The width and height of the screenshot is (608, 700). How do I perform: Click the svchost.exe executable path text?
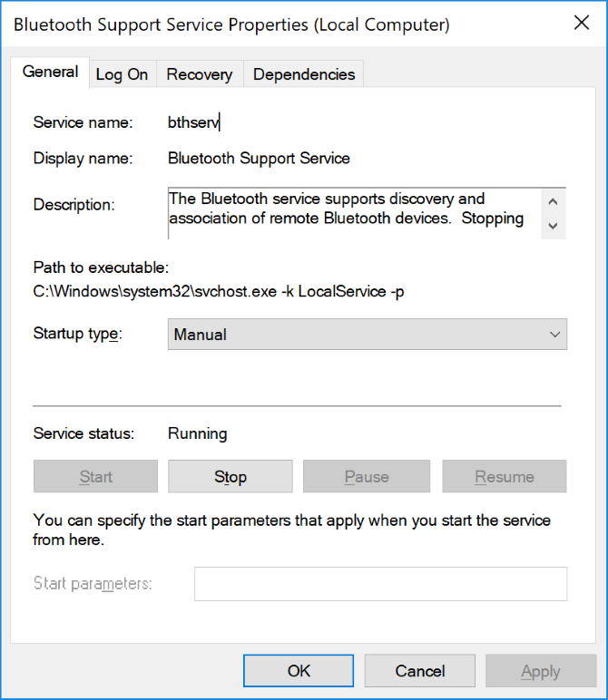coord(219,292)
